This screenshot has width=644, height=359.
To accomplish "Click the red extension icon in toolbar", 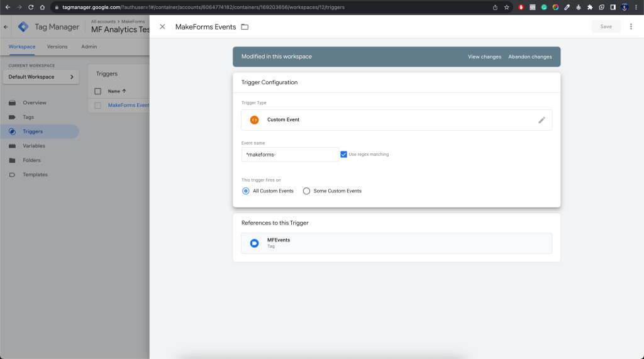I will pyautogui.click(x=521, y=7).
